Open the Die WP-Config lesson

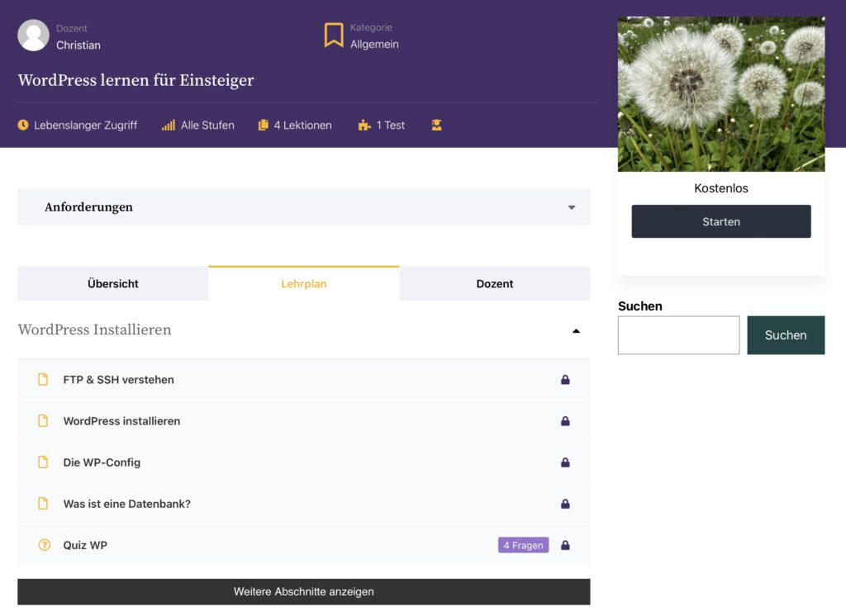[102, 462]
